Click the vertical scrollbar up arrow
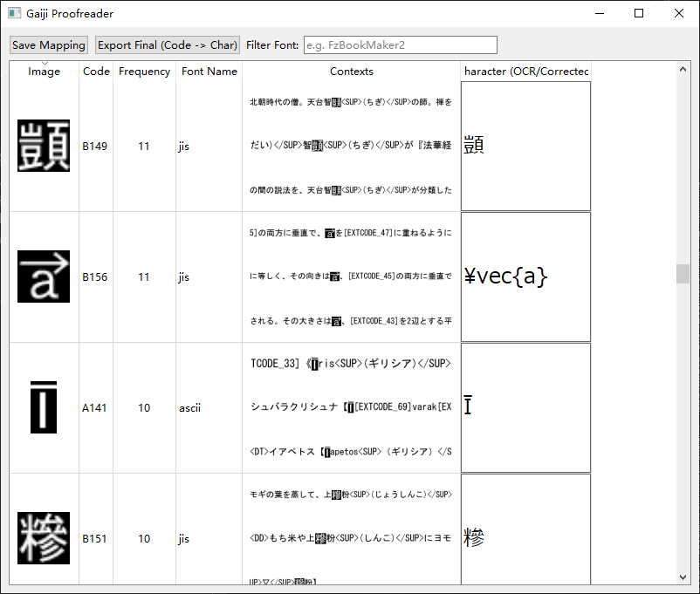The image size is (700, 594). click(683, 69)
